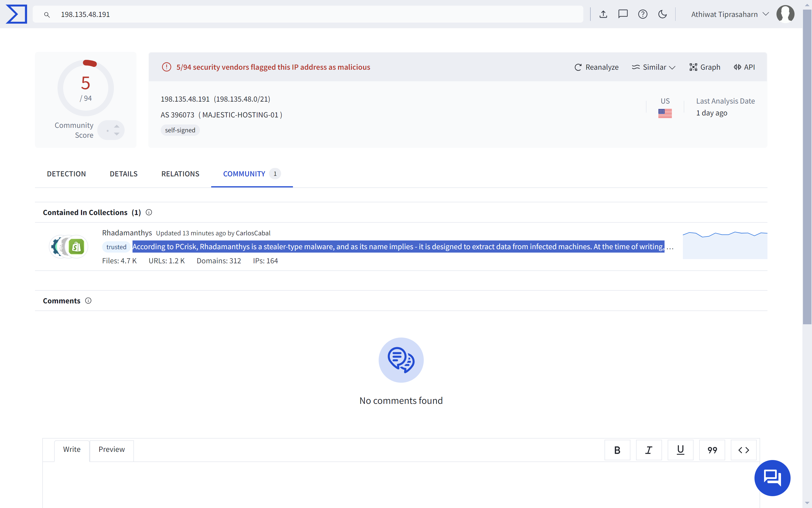Open the notifications chat bubble icon
812x508 pixels.
tap(623, 14)
